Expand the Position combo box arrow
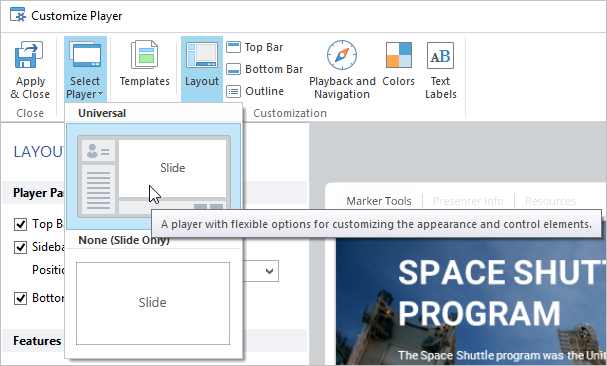The height and width of the screenshot is (366, 607). tap(269, 271)
